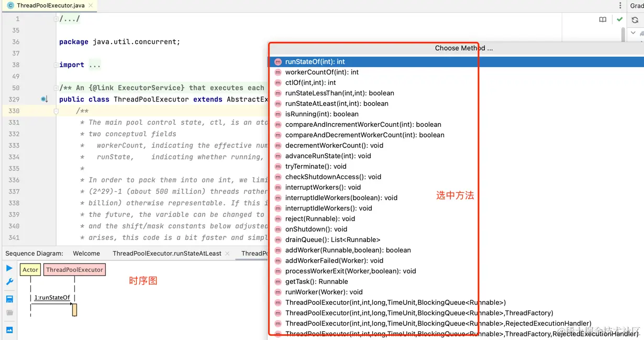Choose runStateLessThan(int,int): boolean
This screenshot has height=340, width=644.
coord(457,93)
